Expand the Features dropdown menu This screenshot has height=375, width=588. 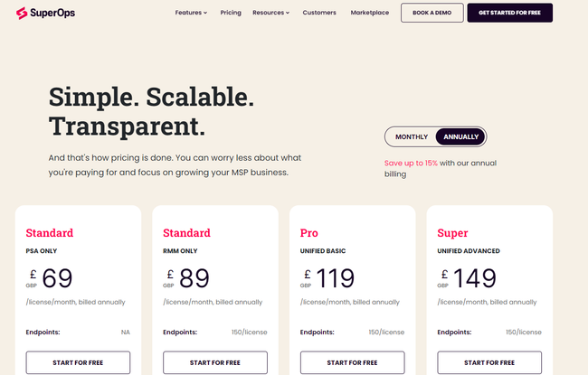(191, 13)
